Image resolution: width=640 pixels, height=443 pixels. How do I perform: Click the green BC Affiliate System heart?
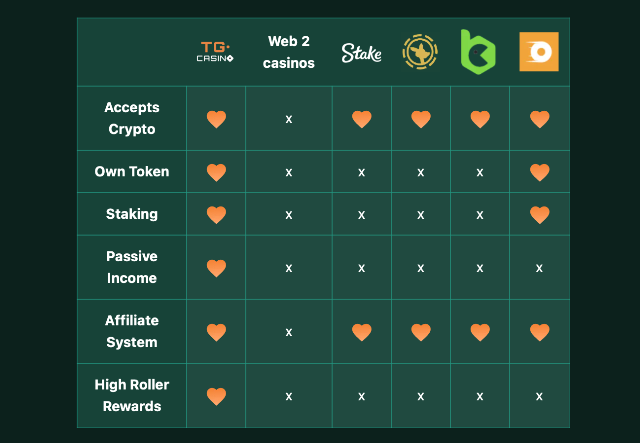click(x=480, y=331)
